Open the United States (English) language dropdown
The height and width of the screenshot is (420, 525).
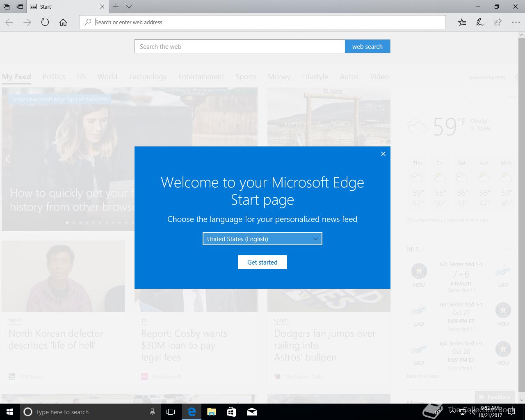[262, 239]
